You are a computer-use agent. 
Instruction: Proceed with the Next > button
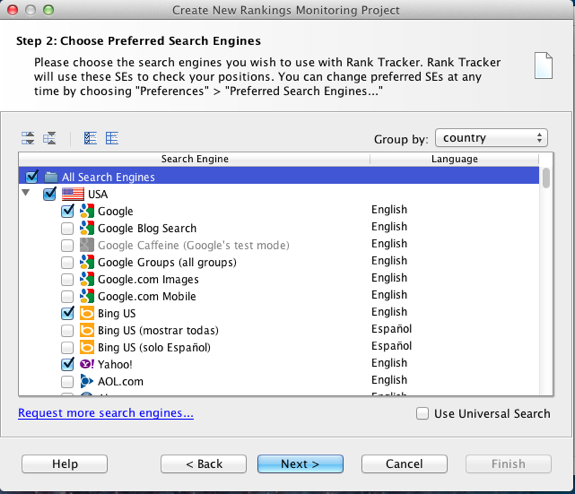300,464
